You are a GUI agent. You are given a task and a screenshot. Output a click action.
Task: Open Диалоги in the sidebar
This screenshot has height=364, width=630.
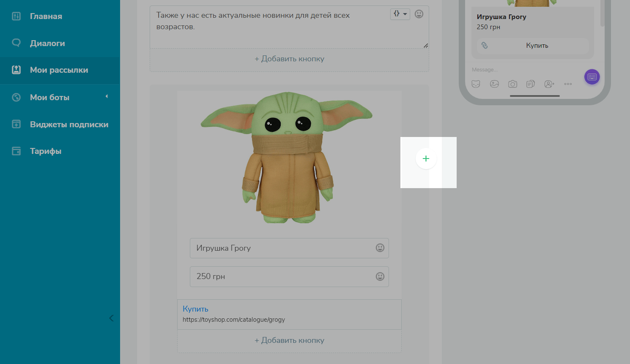coord(47,43)
